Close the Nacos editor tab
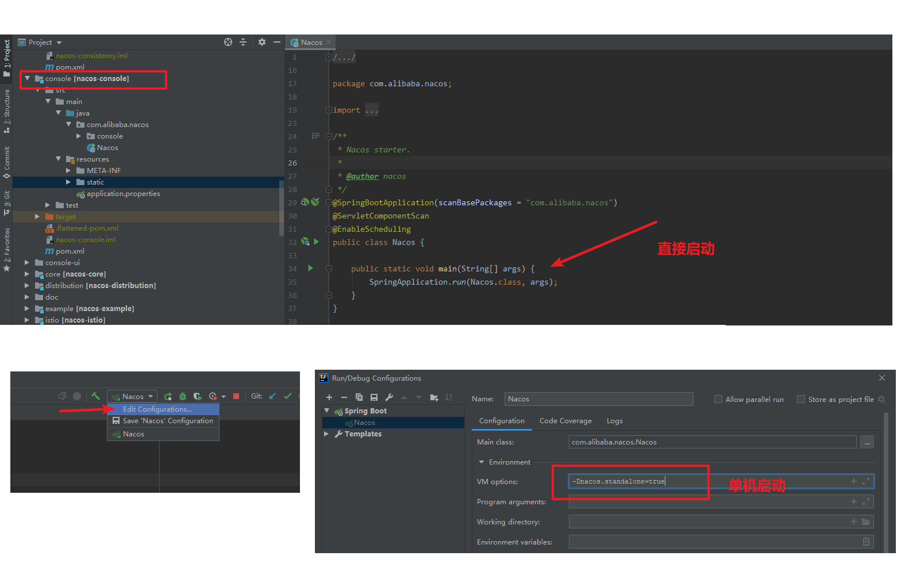 click(x=329, y=42)
